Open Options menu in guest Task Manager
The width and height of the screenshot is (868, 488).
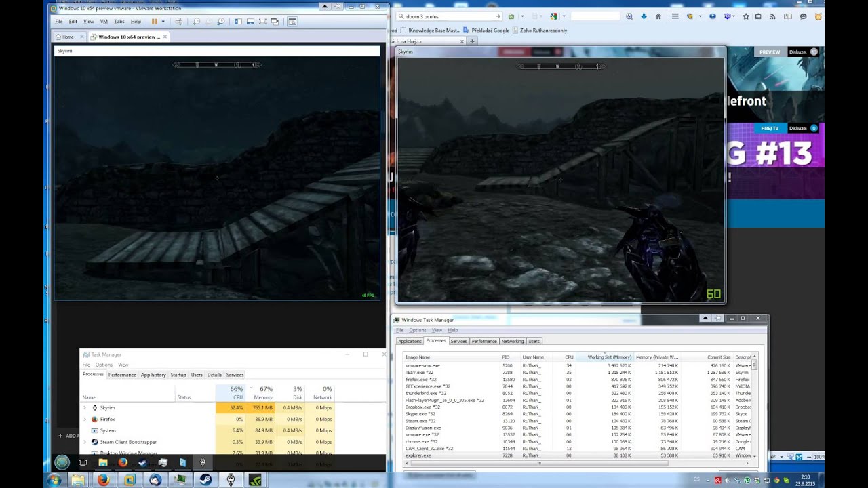tap(104, 365)
